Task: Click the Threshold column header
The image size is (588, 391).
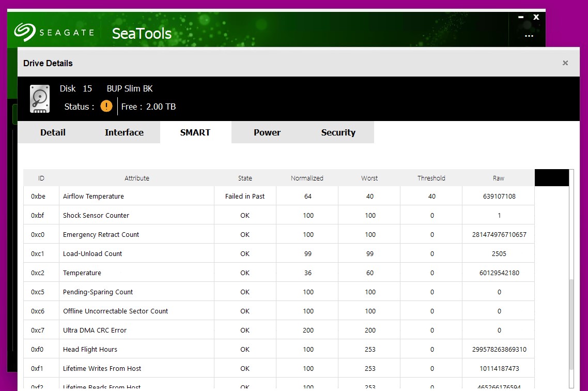Action: (431, 178)
